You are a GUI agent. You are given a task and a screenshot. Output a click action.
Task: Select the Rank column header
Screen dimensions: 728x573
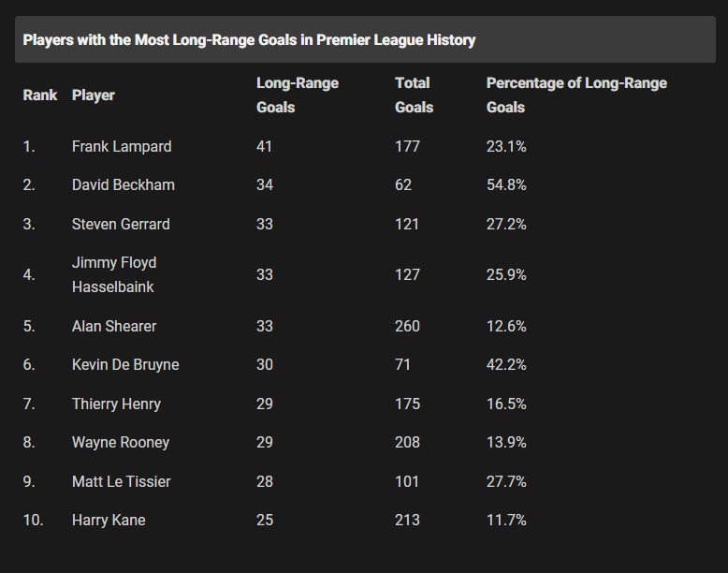click(40, 95)
